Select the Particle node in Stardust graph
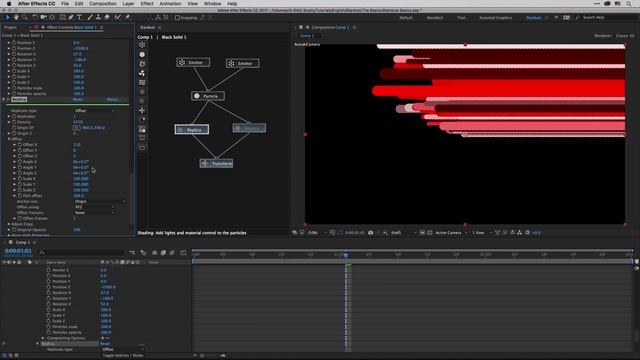 [208, 96]
